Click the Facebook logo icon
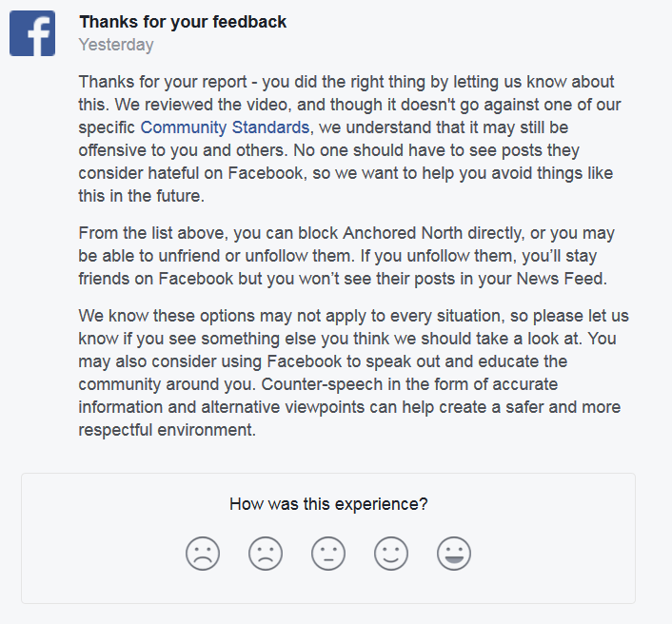Screen dimensions: 672x624 coord(32,32)
